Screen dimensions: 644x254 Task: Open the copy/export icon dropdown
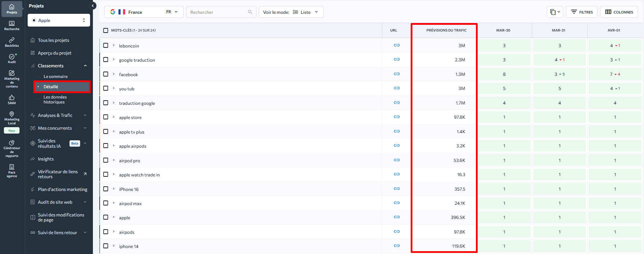555,12
